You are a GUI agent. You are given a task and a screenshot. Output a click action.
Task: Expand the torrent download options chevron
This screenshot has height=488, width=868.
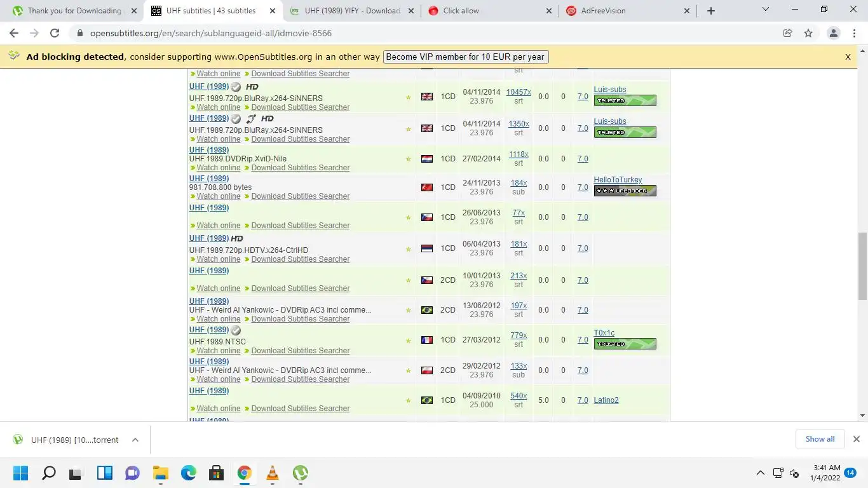click(135, 440)
